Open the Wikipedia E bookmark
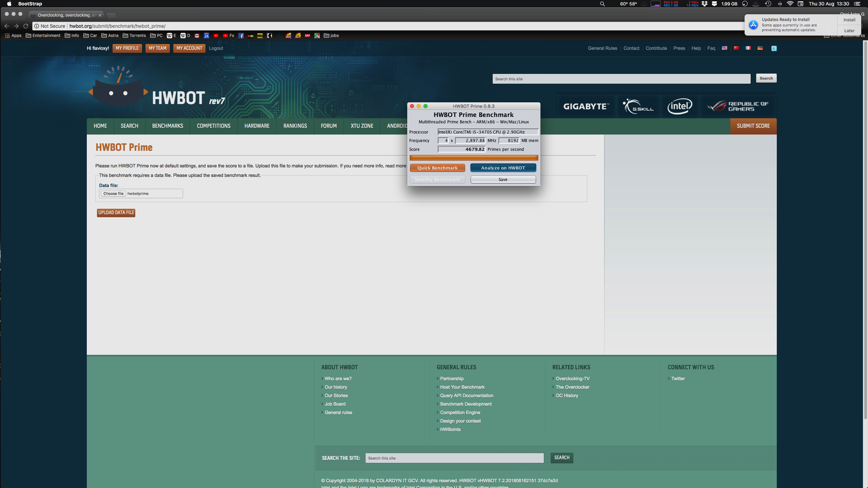The height and width of the screenshot is (488, 868). (172, 36)
